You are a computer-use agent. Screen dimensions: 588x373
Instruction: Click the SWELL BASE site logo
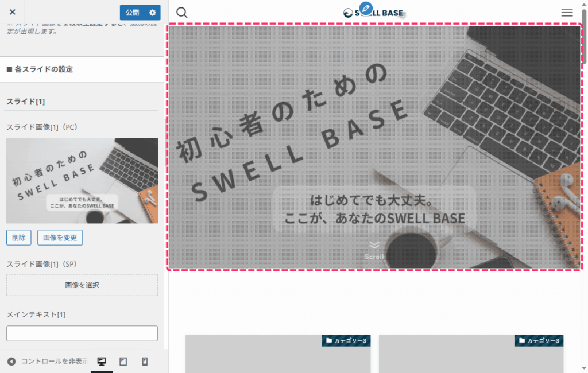coord(374,13)
